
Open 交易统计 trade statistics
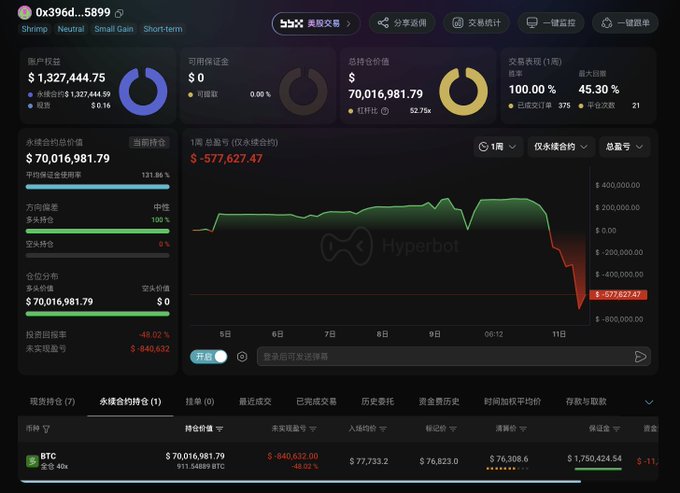[x=476, y=23]
